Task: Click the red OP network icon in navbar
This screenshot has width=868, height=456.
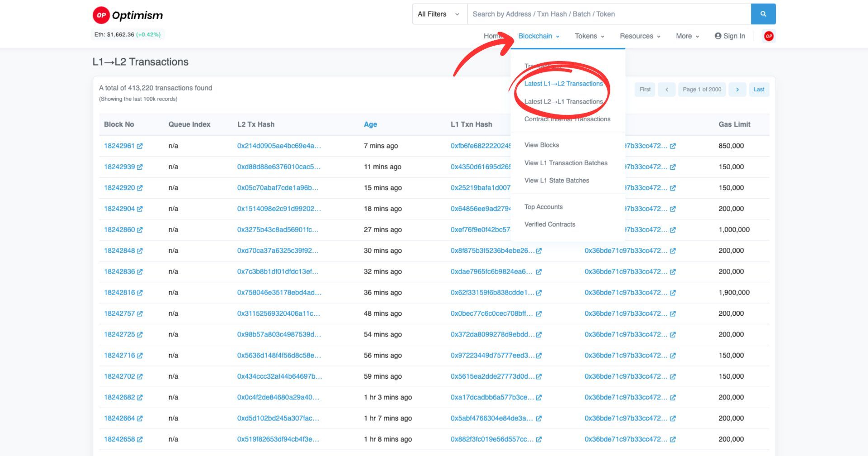Action: point(769,36)
